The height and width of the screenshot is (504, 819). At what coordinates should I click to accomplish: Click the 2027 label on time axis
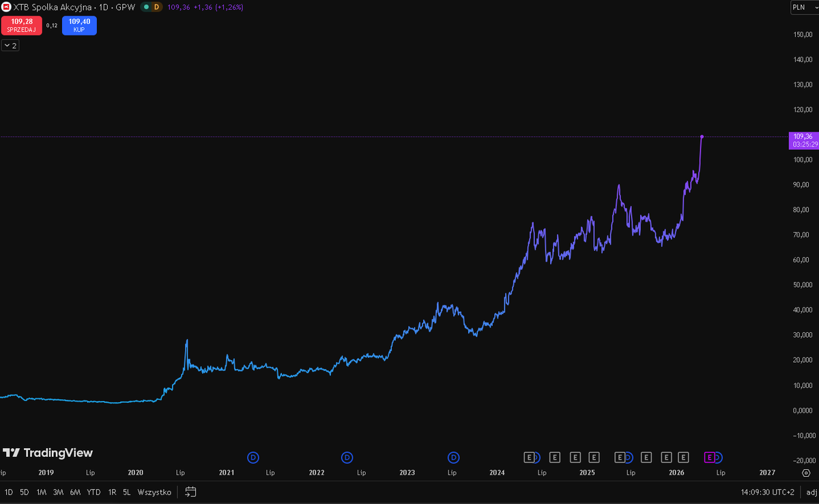point(767,472)
